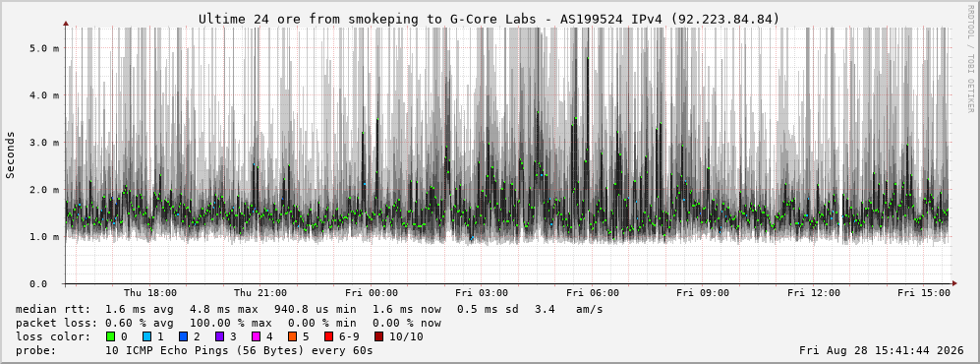The width and height of the screenshot is (980, 364).
Task: Click the purple loss color 3 swatch
Action: (220, 336)
